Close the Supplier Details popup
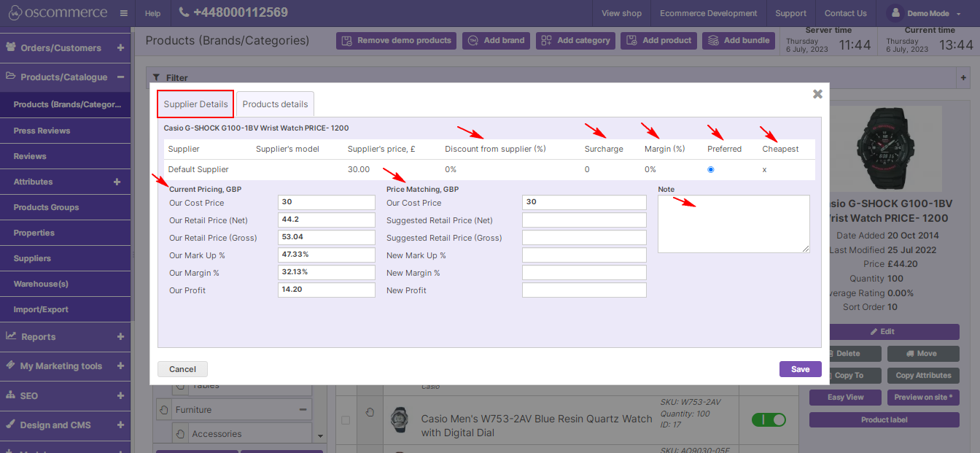 [817, 93]
